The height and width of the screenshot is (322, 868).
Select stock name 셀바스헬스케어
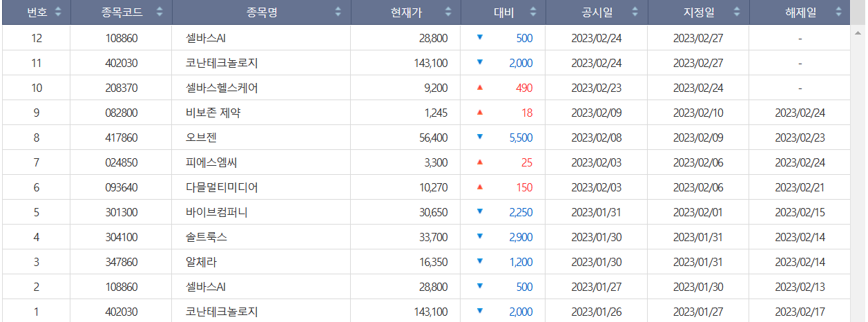[222, 88]
